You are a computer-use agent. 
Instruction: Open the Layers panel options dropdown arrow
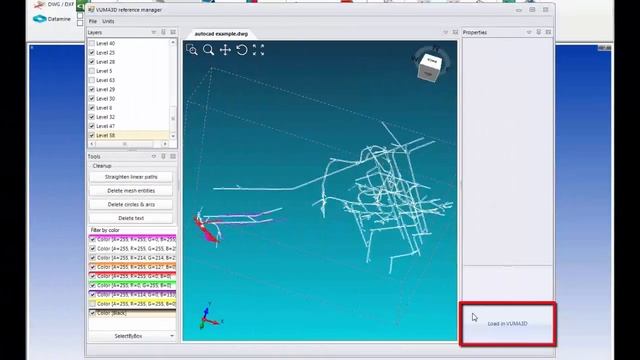click(x=154, y=32)
